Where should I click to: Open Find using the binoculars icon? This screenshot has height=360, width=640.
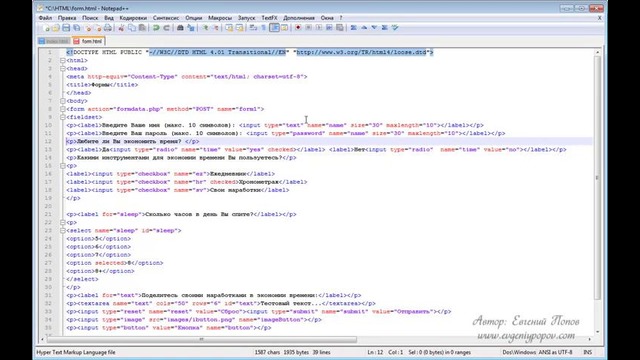tap(180, 28)
